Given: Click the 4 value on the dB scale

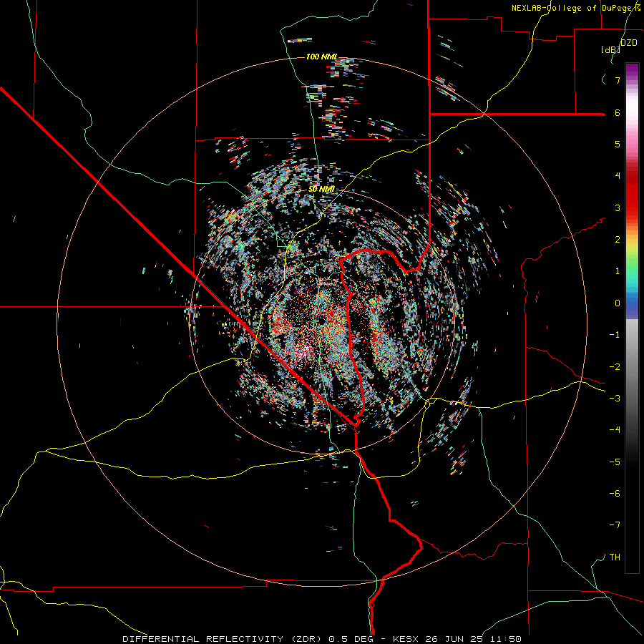Looking at the screenshot, I should click(x=618, y=176).
